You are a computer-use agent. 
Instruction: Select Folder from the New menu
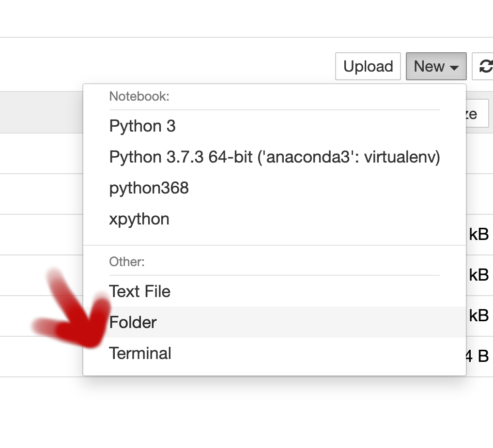click(x=133, y=323)
